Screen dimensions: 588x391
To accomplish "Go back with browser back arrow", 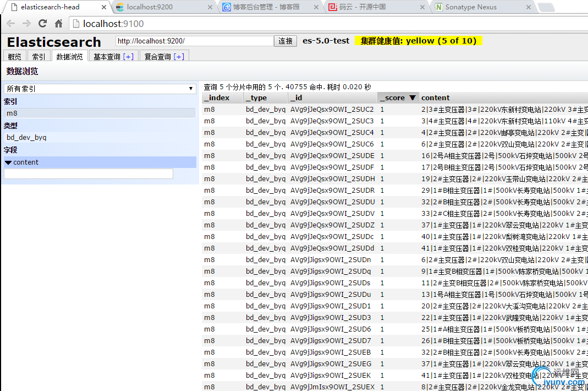I will [x=11, y=24].
